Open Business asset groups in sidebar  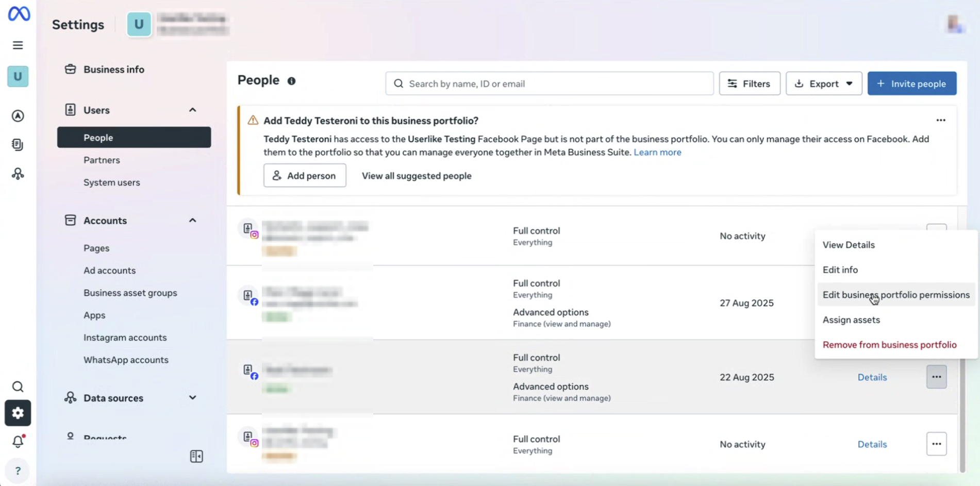(x=130, y=293)
